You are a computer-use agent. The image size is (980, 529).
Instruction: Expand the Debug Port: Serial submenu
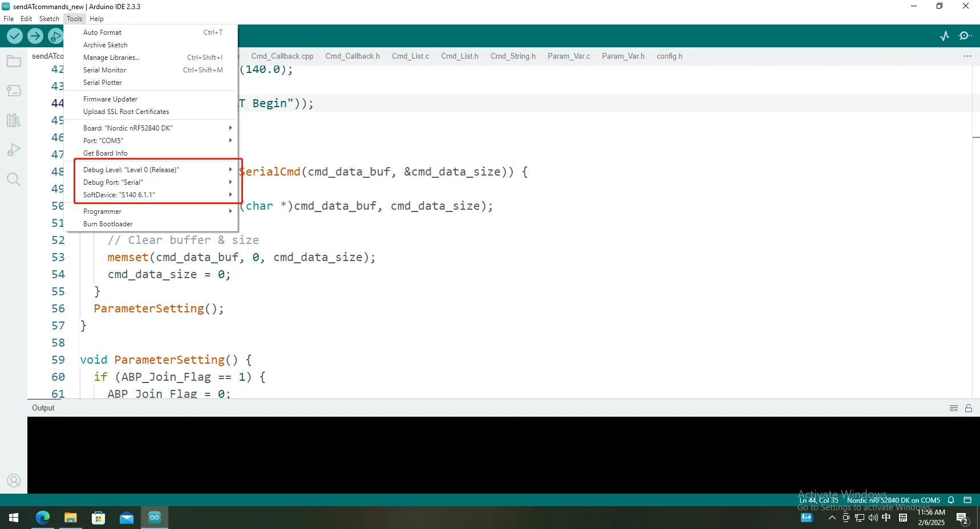(x=151, y=182)
